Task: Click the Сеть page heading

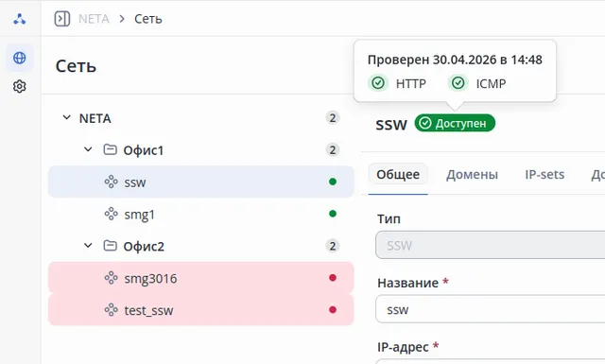Action: pyautogui.click(x=76, y=66)
